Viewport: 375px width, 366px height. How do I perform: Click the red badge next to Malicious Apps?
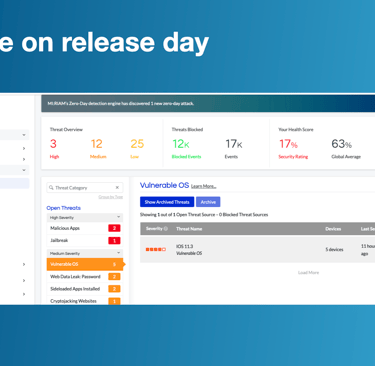pyautogui.click(x=114, y=228)
